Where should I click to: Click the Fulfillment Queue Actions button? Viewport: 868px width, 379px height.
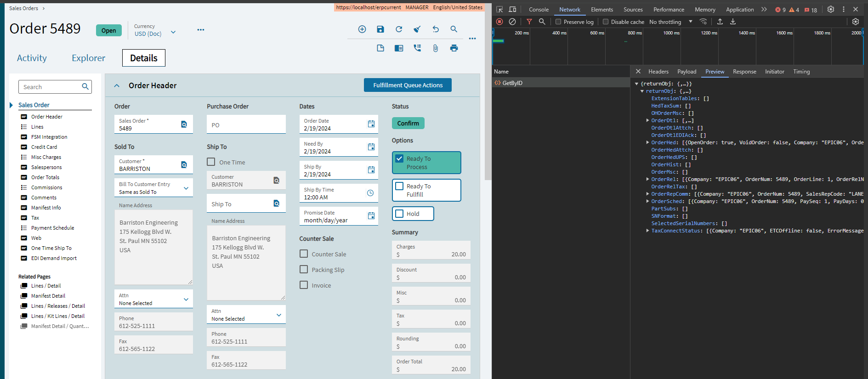[408, 85]
